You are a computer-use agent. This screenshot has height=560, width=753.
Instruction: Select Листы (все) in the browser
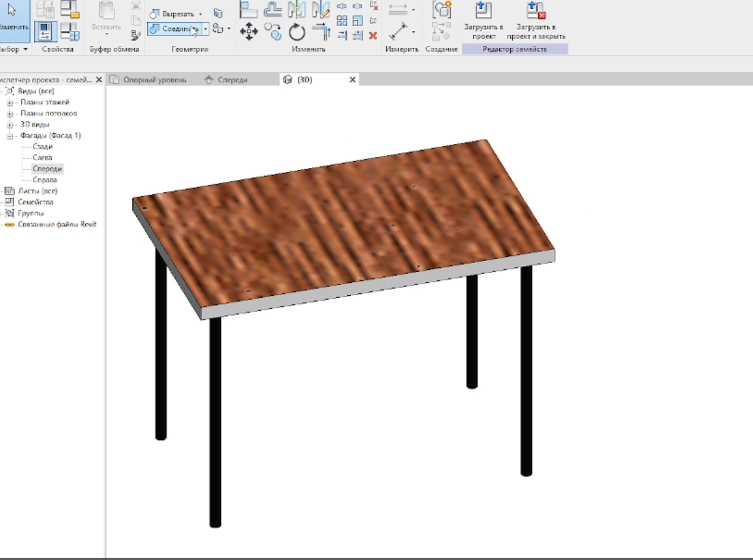pos(37,191)
